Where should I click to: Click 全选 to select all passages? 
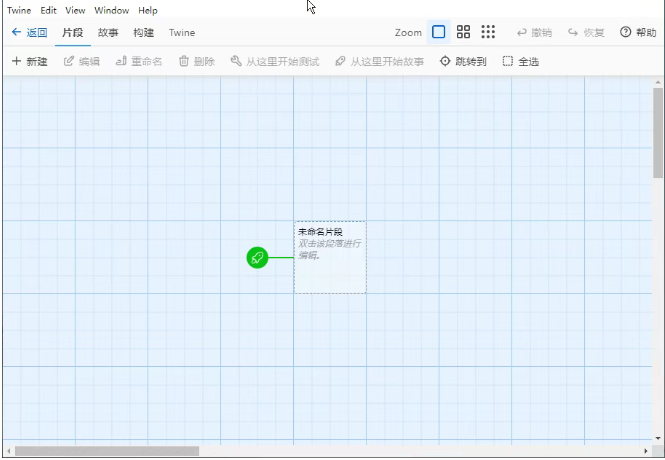(x=521, y=61)
